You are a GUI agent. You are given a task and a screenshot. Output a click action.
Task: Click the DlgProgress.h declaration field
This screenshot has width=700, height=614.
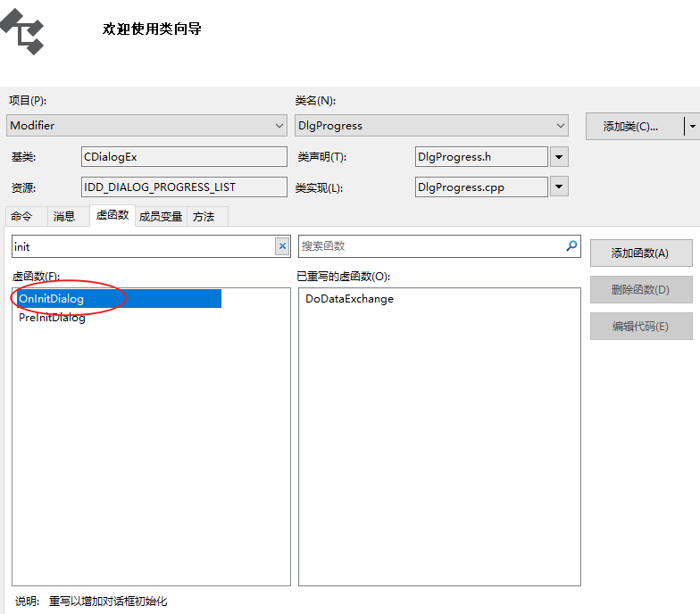click(481, 157)
